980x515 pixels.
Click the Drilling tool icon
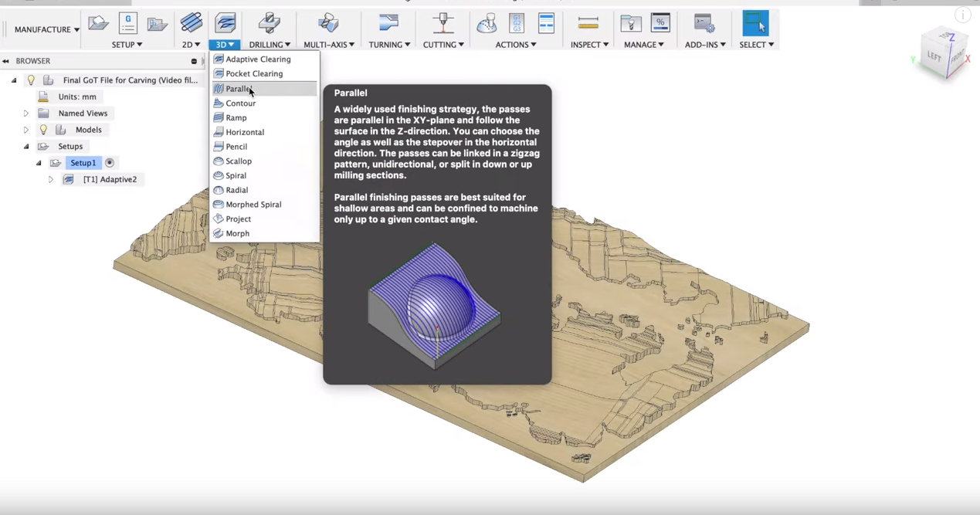(x=270, y=23)
